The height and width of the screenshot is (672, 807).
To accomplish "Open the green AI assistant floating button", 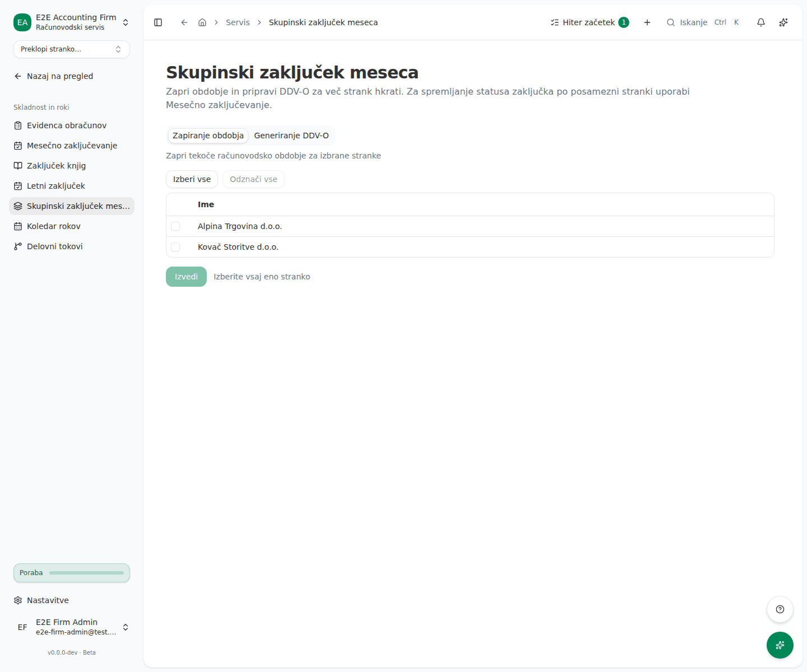I will click(x=780, y=645).
